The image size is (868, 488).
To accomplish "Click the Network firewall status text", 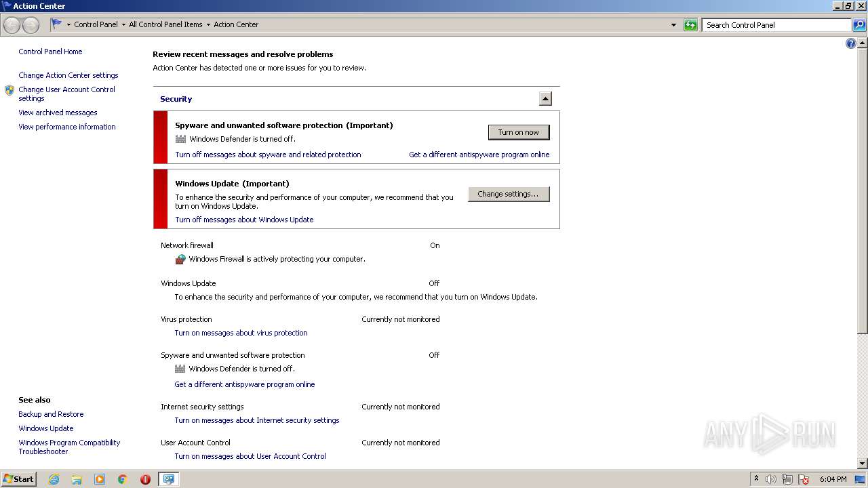I will [435, 245].
